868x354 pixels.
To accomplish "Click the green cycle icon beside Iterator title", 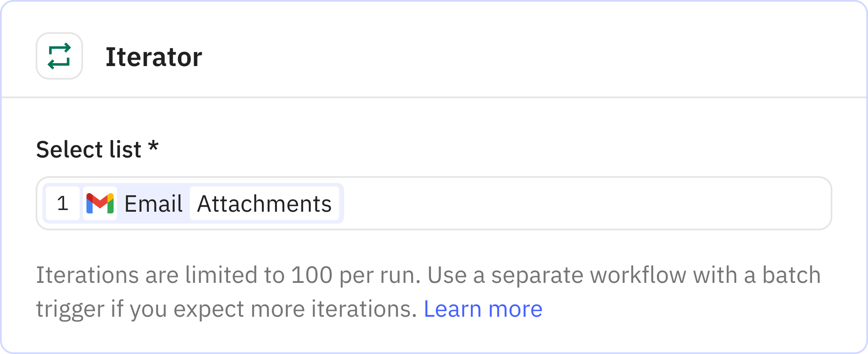I will point(59,55).
